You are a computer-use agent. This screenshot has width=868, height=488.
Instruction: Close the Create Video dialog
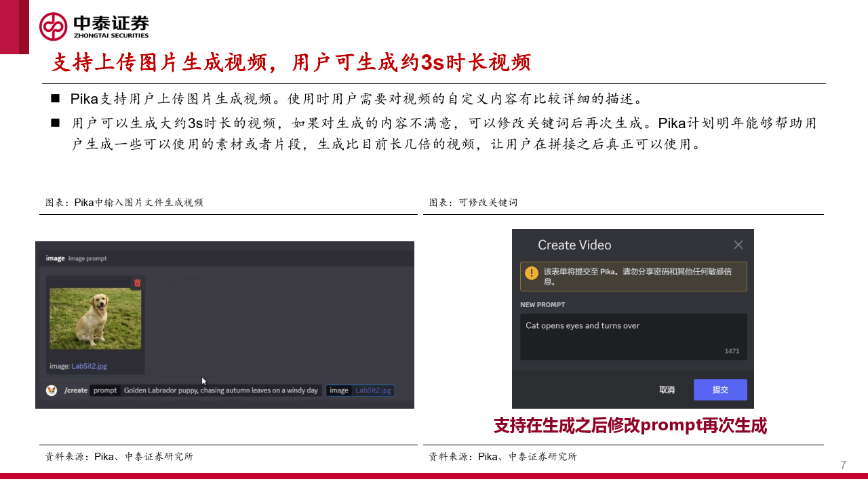point(738,245)
